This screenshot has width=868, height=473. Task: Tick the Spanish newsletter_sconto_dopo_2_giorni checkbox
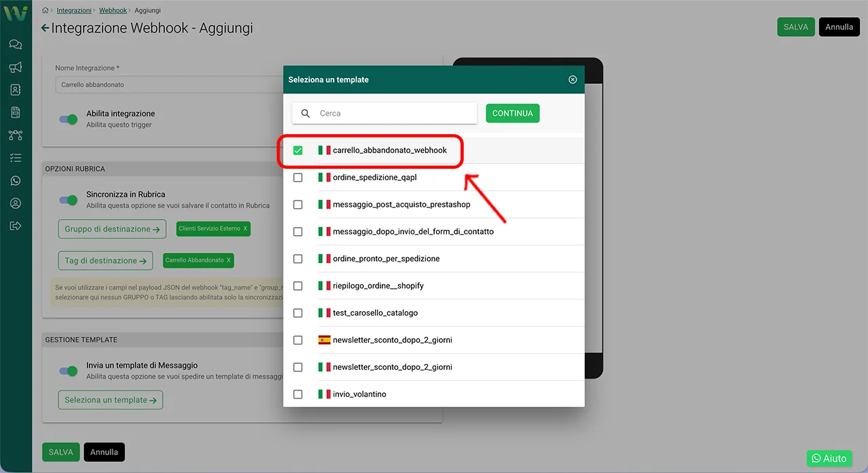pos(298,340)
